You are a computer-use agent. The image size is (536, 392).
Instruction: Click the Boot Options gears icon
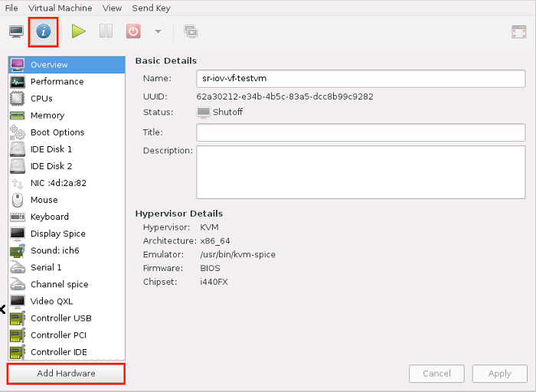18,132
